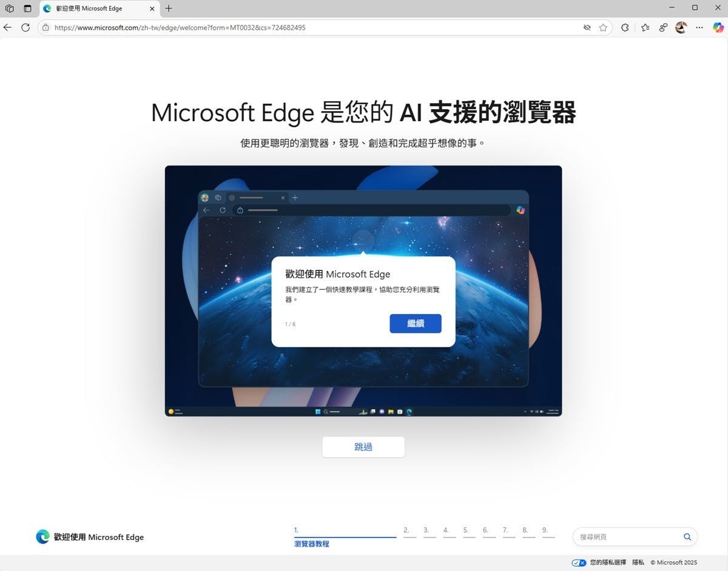This screenshot has width=728, height=571.
Task: Open the workspaces icon in title bar
Action: (x=9, y=8)
